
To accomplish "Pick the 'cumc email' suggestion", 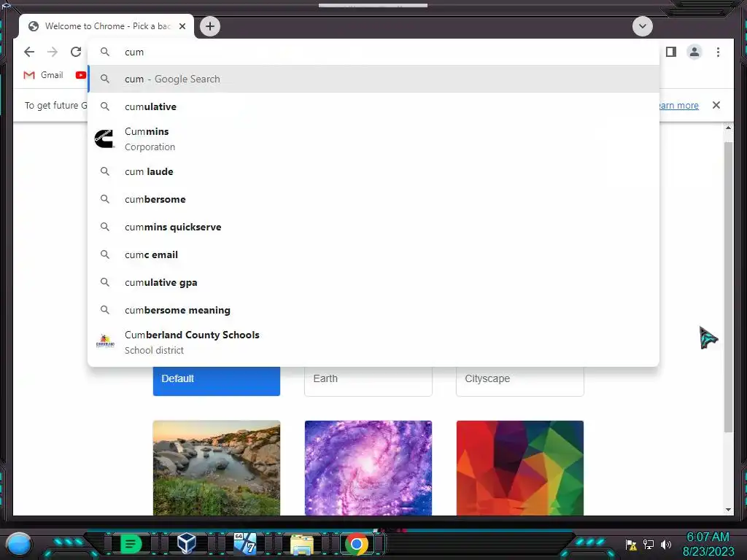I will [373, 254].
